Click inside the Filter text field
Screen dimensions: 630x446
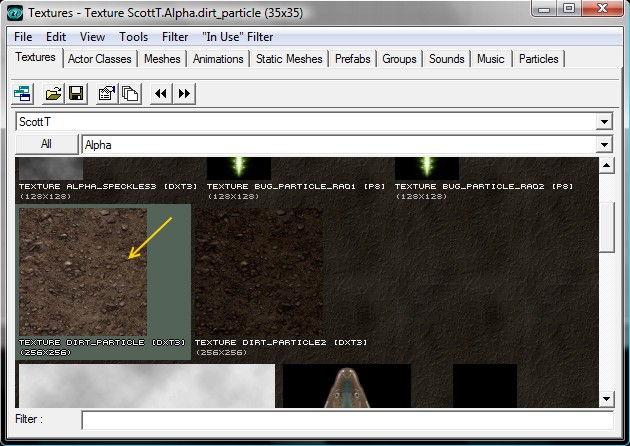(x=345, y=420)
